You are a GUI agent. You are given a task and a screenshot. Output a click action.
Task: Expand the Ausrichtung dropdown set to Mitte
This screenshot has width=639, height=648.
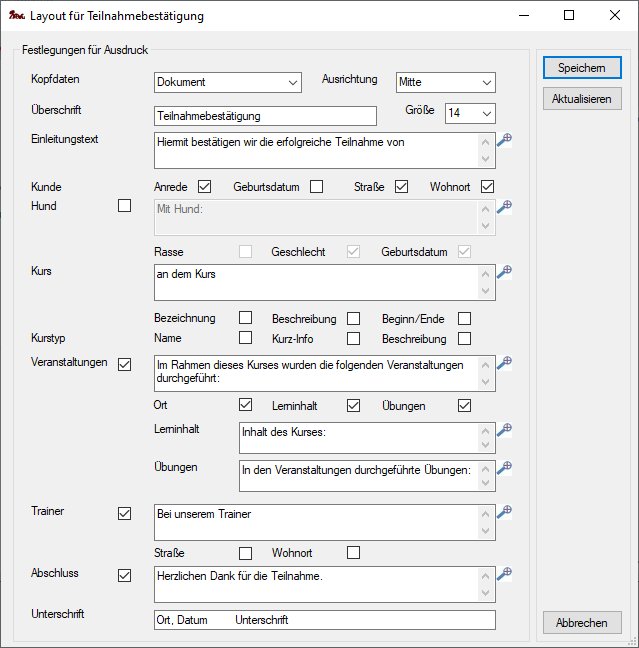[445, 82]
